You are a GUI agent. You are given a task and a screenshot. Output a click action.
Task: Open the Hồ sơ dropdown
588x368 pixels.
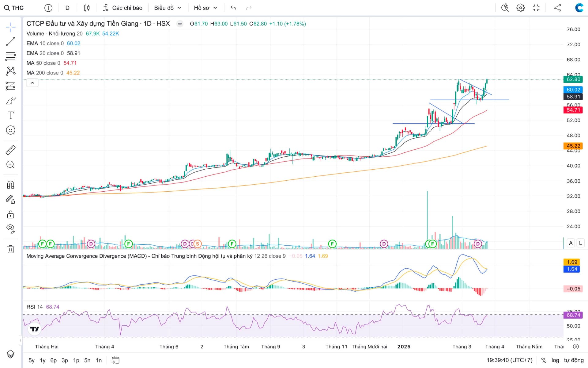pos(205,8)
